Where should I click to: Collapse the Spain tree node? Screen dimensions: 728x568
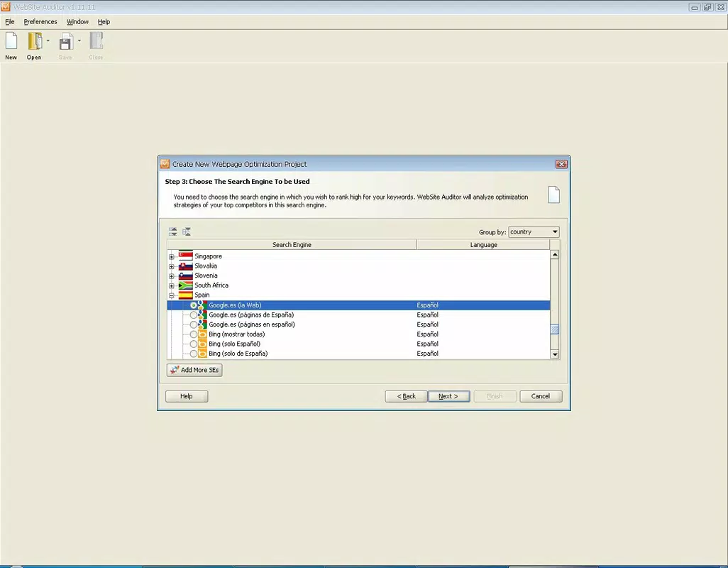click(171, 295)
